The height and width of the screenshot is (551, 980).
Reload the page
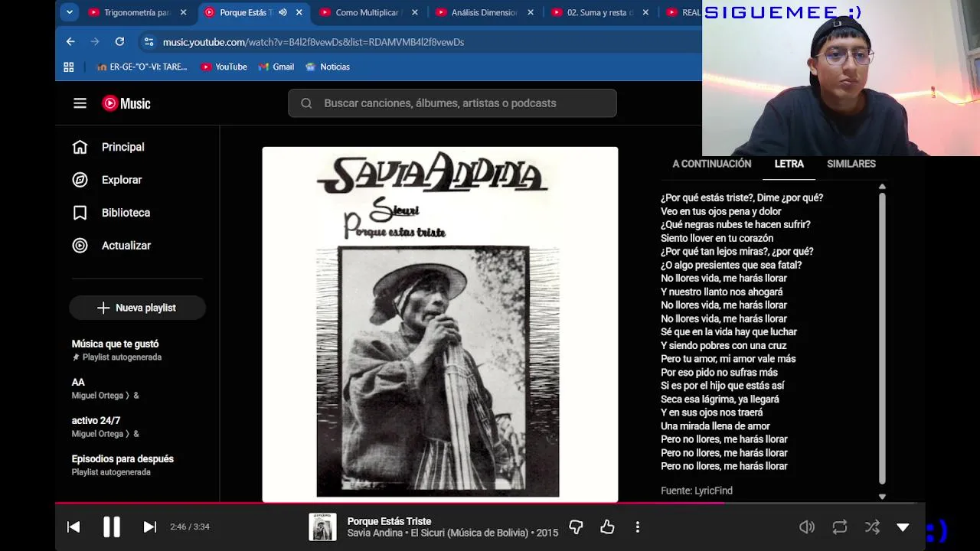click(x=119, y=42)
